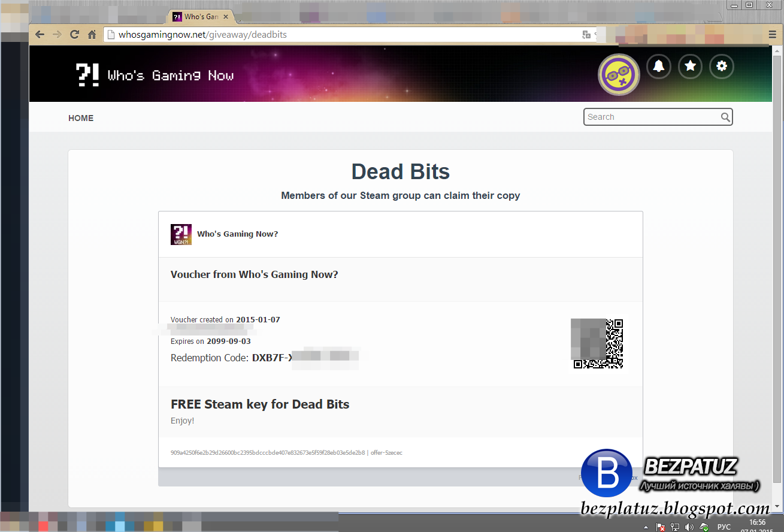Select the HOME navigation menu item
Viewport: 784px width, 532px height.
81,117
